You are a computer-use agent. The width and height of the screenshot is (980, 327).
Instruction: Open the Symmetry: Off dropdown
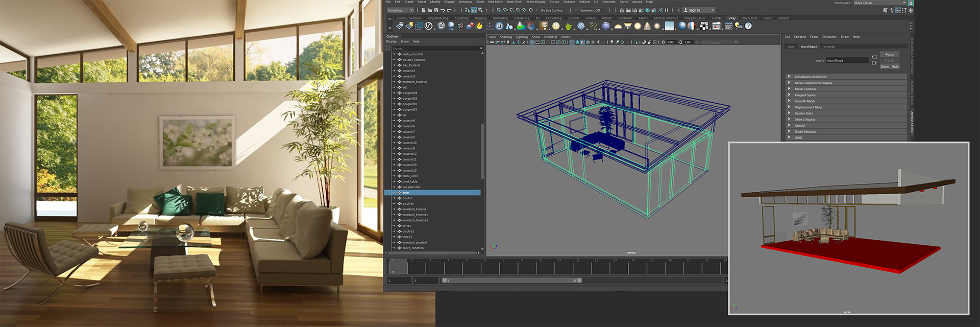coord(592,10)
